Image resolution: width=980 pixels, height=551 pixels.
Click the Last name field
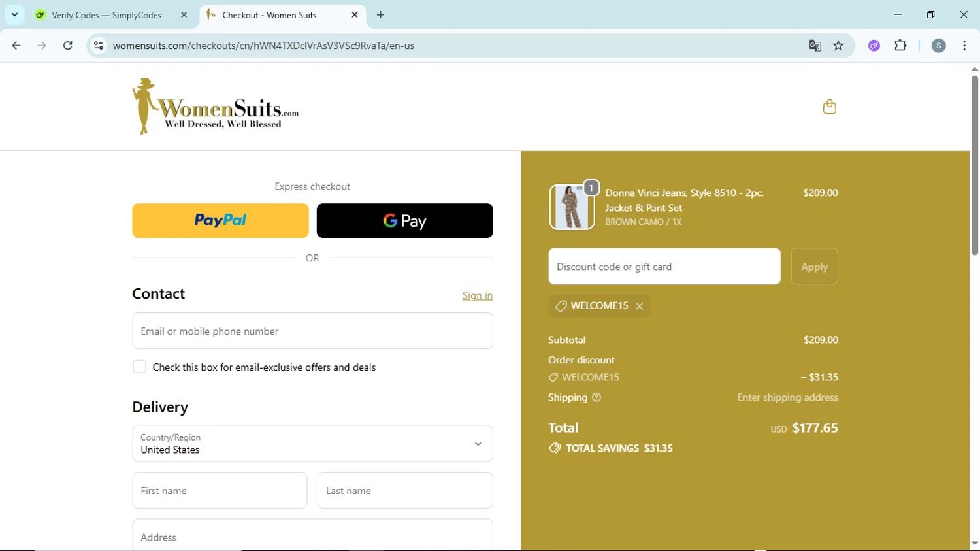pos(405,490)
